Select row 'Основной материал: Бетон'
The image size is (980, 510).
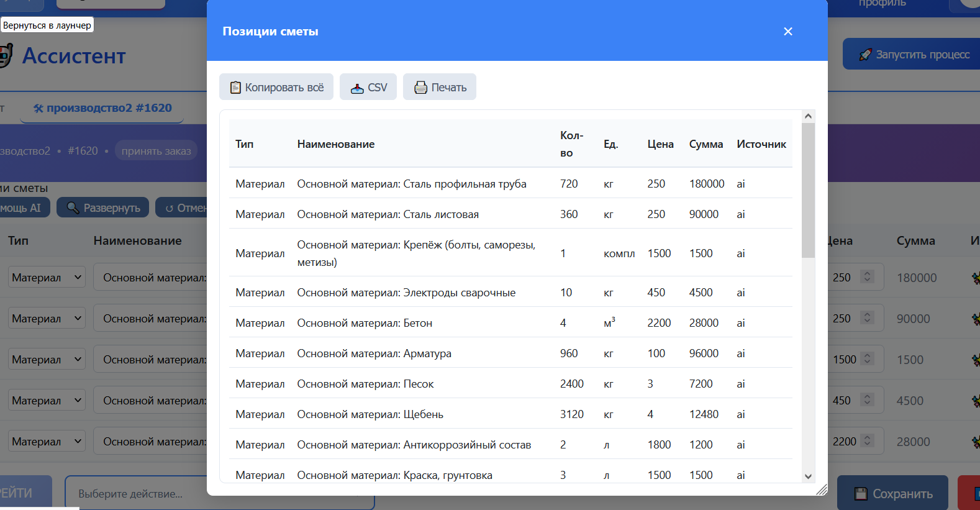click(x=510, y=322)
